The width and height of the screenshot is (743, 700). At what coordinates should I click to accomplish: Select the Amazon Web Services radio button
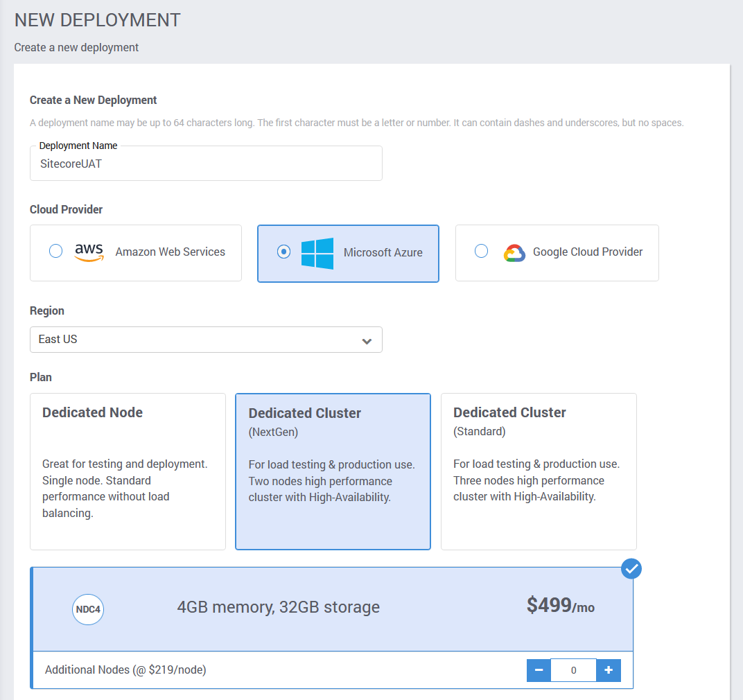click(x=55, y=252)
